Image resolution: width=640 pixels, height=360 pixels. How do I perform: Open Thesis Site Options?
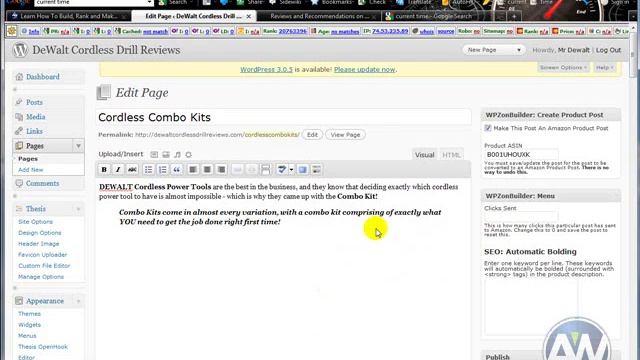36,222
